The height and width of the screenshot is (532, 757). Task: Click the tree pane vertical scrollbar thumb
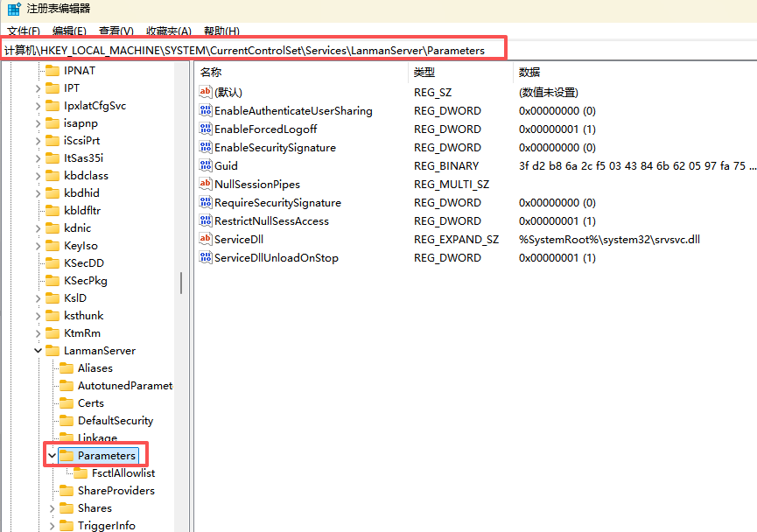(x=181, y=283)
